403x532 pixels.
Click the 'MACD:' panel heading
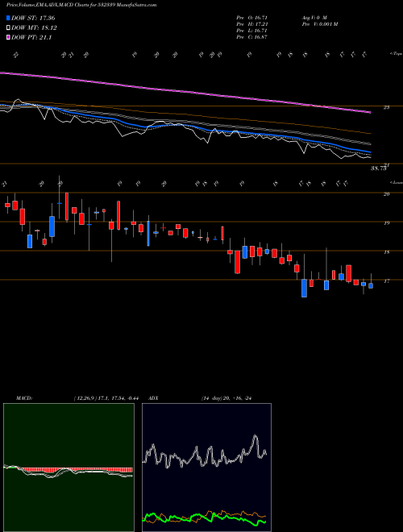pyautogui.click(x=23, y=398)
